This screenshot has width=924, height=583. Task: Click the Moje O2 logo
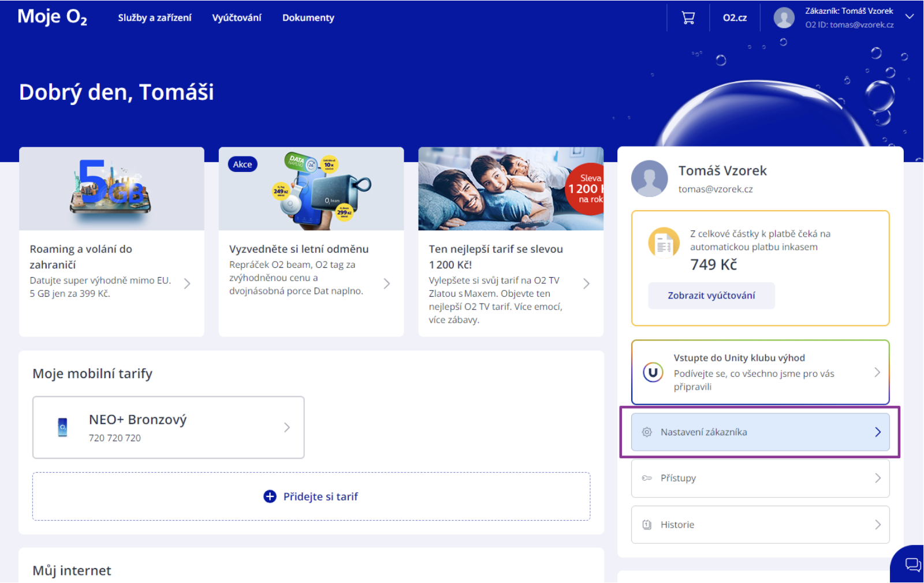coord(53,17)
